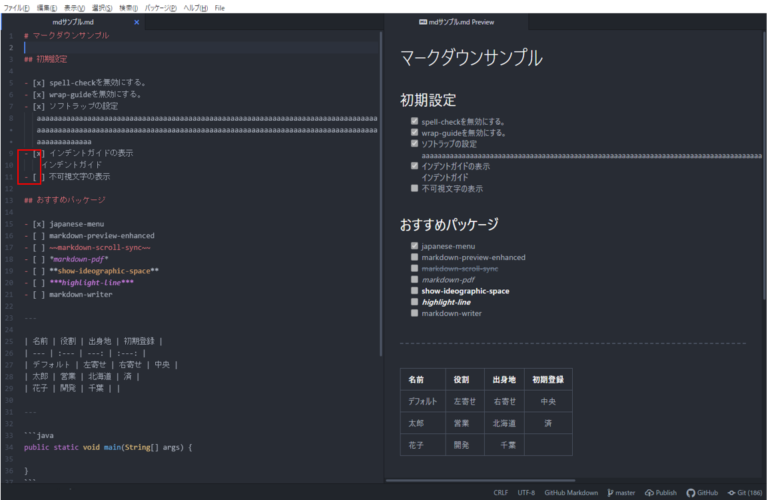Click インデントガイド text in editor line 10
The image size is (768, 500).
pos(72,165)
